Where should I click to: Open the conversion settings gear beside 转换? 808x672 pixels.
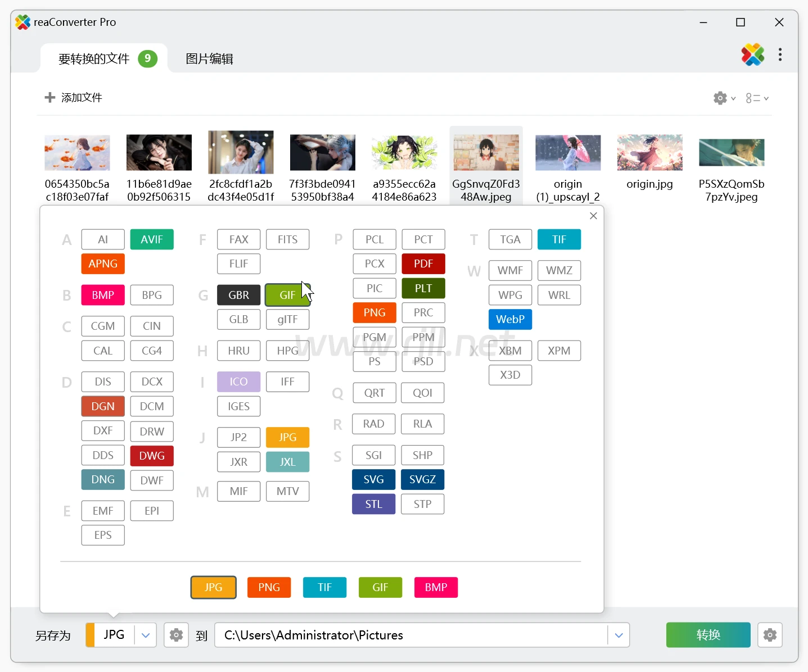click(770, 635)
